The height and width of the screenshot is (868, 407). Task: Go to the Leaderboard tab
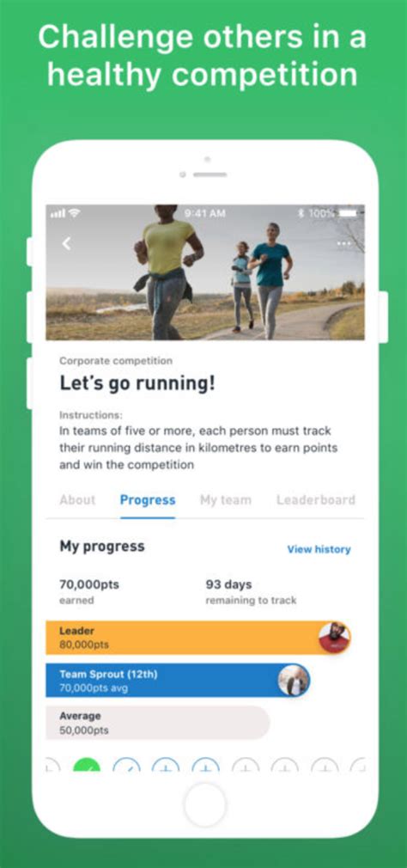(316, 500)
